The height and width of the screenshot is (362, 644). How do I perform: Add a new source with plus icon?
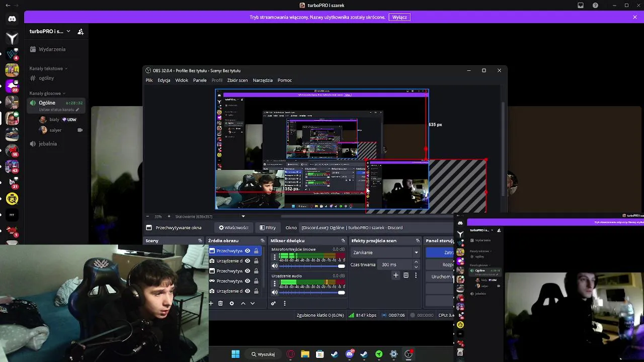pos(211,303)
